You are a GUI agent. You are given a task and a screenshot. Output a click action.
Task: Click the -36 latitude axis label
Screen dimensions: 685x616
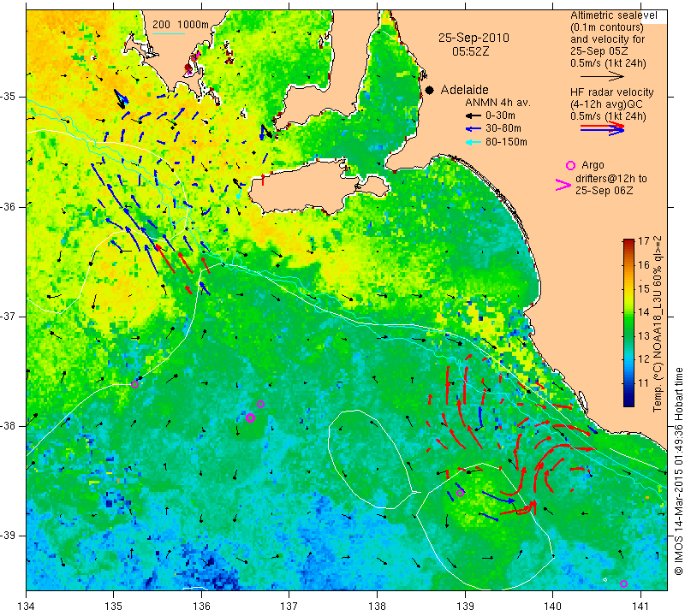coord(8,206)
